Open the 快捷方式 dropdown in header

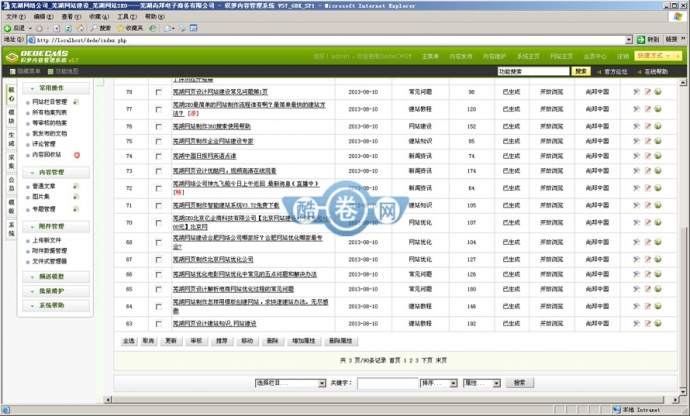(x=658, y=56)
